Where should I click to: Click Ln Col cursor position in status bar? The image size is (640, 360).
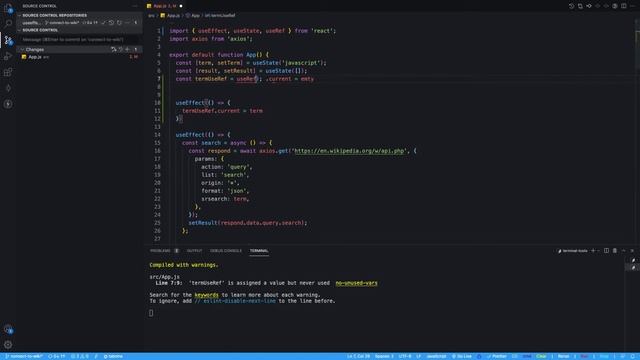(358, 356)
